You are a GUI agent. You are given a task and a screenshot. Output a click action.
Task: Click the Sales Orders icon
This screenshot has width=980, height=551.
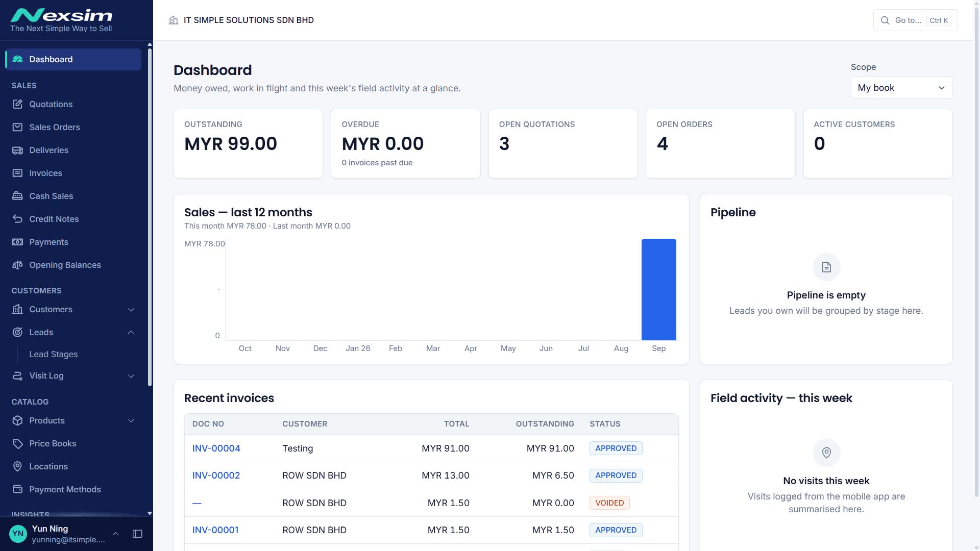17,127
